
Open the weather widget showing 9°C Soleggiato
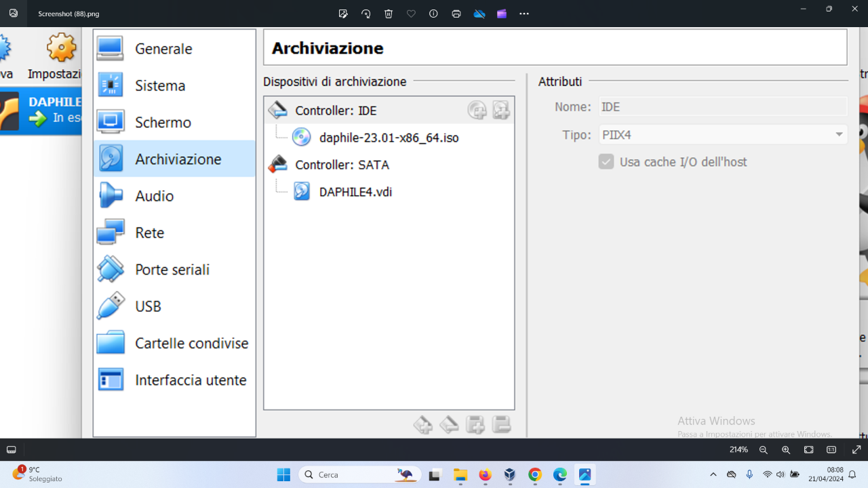tap(38, 474)
